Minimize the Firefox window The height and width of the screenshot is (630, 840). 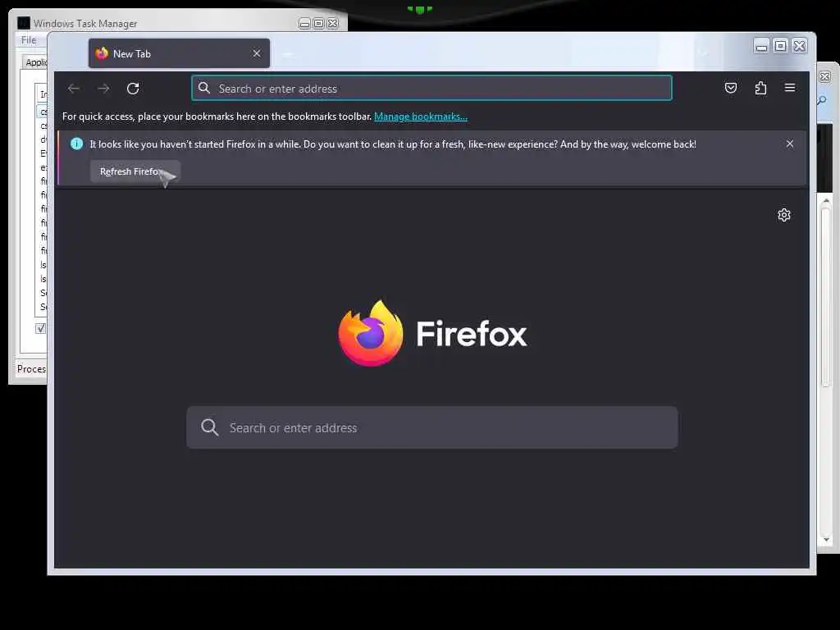coord(761,46)
